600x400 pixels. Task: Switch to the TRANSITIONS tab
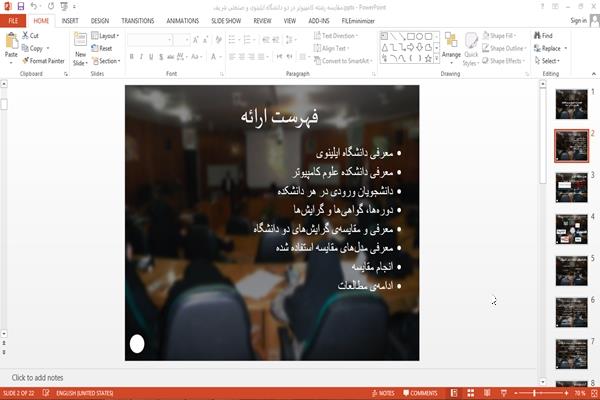click(138, 21)
